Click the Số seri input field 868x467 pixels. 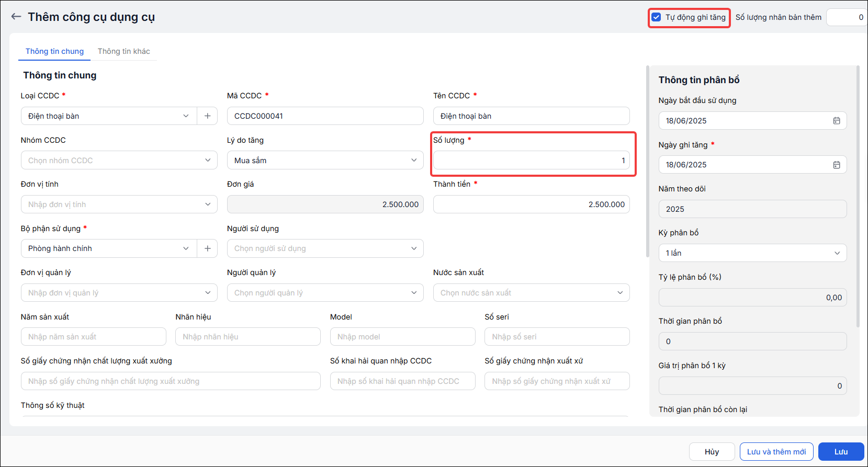(557, 337)
